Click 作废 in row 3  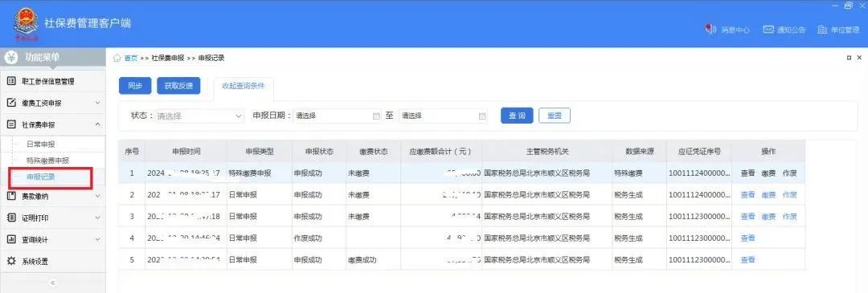coord(789,217)
